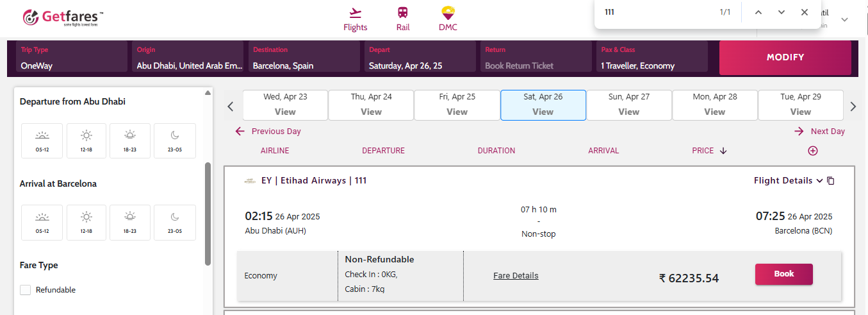Click the copy icon beside Flight Details
This screenshot has width=868, height=315.
point(831,181)
